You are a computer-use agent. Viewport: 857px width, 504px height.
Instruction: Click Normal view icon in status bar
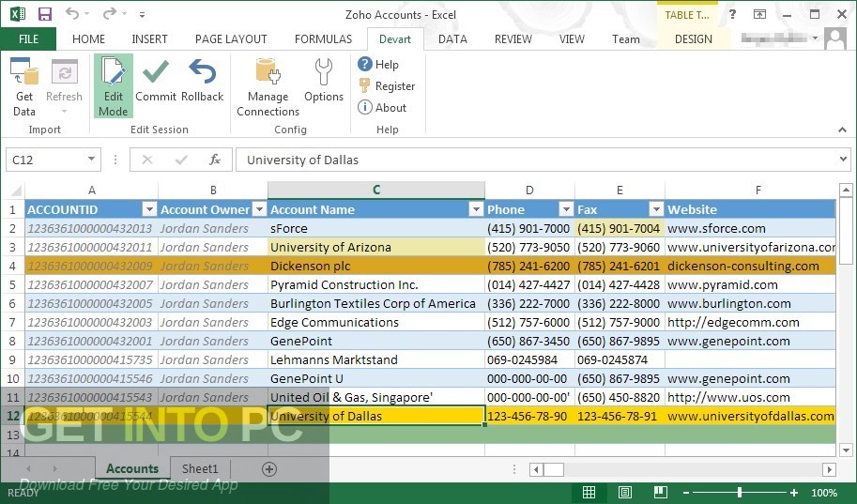[x=589, y=492]
